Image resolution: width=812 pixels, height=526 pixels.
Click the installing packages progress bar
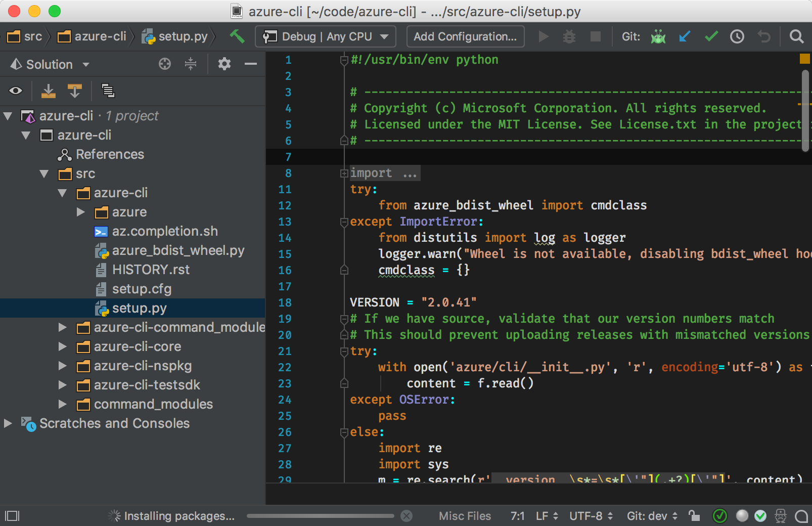[321, 516]
